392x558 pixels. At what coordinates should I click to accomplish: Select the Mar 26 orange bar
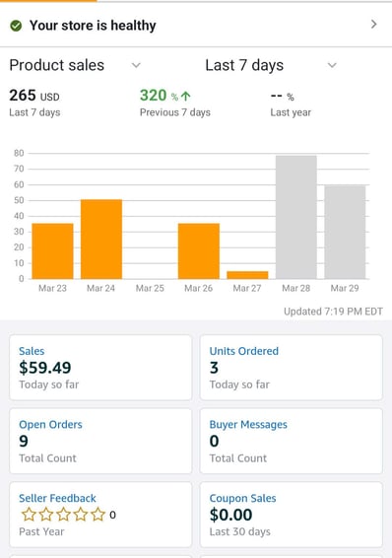(199, 250)
